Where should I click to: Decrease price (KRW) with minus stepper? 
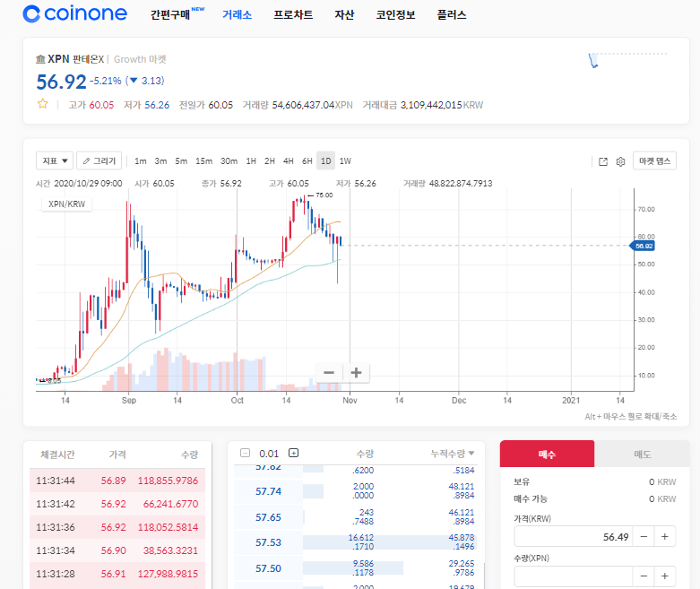click(x=644, y=536)
